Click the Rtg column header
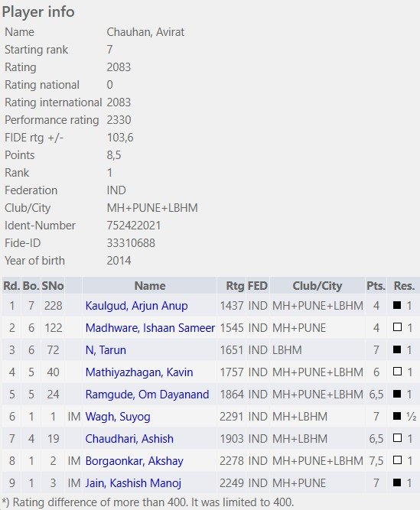Viewport: 420px width, 510px height. tap(235, 286)
